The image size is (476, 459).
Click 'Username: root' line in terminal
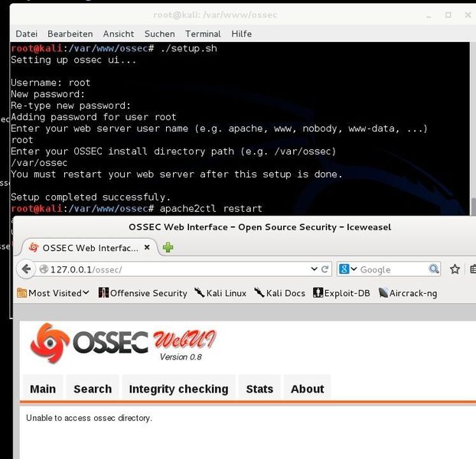(x=51, y=83)
